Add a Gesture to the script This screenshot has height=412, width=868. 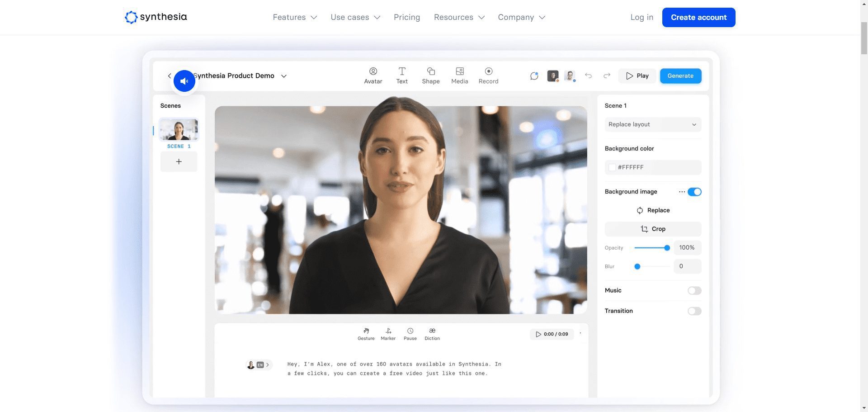coord(366,334)
